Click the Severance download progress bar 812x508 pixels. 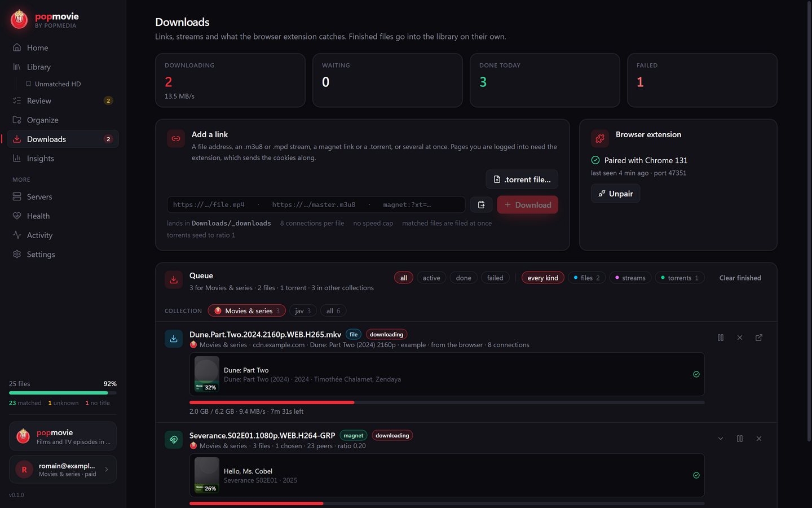point(447,503)
